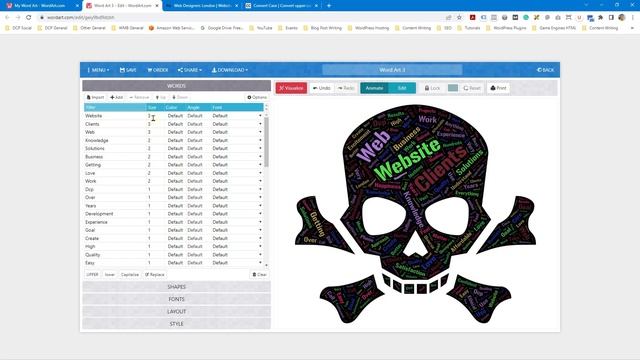Screen dimensions: 640x360
Task: Open the Love row dropdown arrow
Action: tap(260, 173)
